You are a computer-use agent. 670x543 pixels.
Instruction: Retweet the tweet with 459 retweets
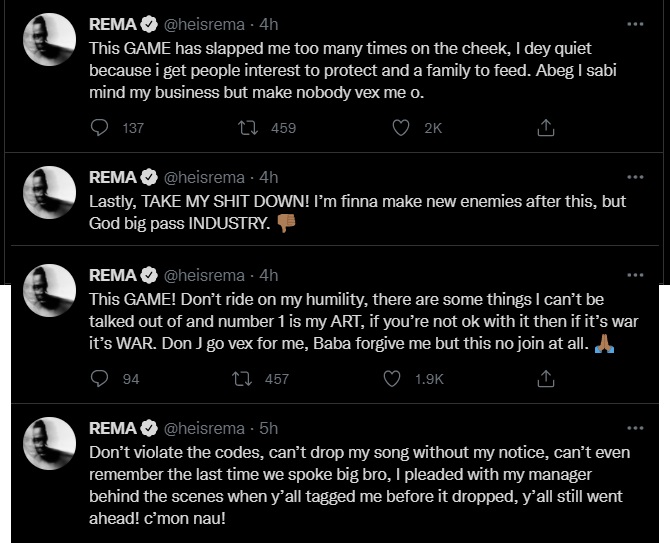(248, 127)
